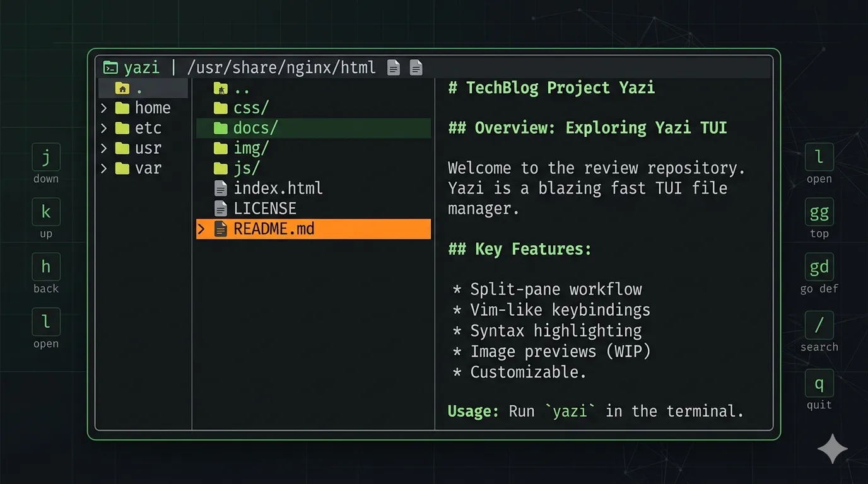Screen dimensions: 868x484
Task: Click the LICENSE file icon
Action: pos(220,208)
